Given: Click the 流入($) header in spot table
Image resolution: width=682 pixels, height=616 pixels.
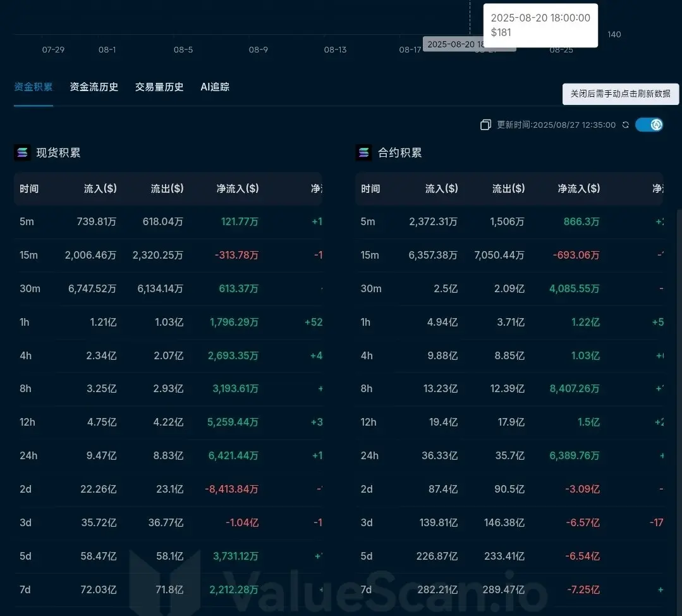Looking at the screenshot, I should [x=100, y=188].
